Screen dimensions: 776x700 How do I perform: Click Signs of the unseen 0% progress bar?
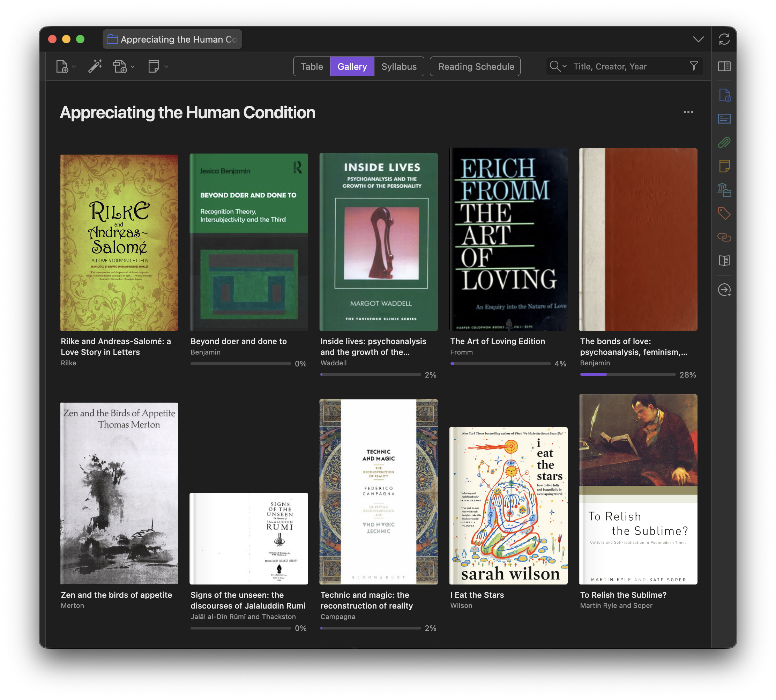pyautogui.click(x=241, y=628)
